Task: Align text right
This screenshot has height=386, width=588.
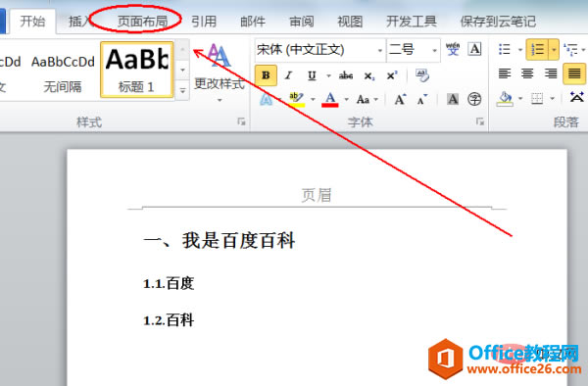Action: 551,73
